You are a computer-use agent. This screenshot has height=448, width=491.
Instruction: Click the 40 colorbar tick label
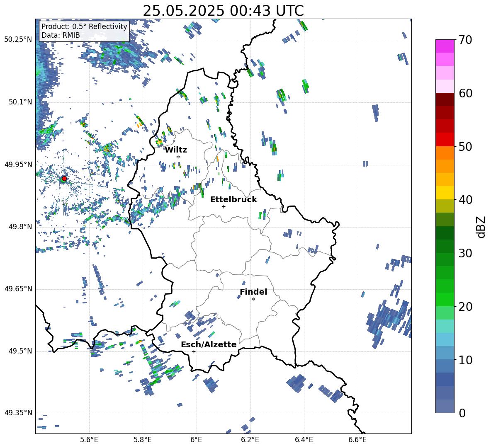(465, 200)
